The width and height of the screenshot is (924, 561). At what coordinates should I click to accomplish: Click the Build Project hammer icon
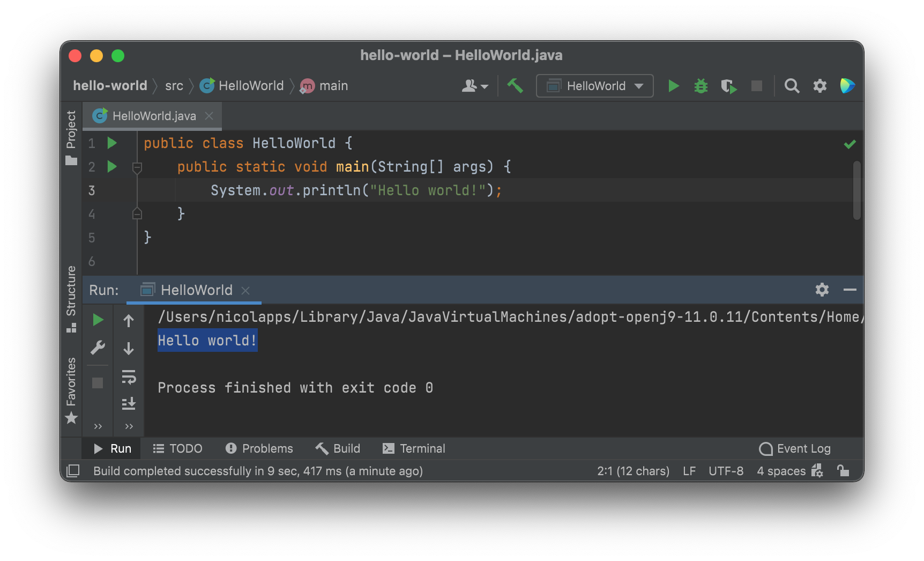pyautogui.click(x=515, y=86)
